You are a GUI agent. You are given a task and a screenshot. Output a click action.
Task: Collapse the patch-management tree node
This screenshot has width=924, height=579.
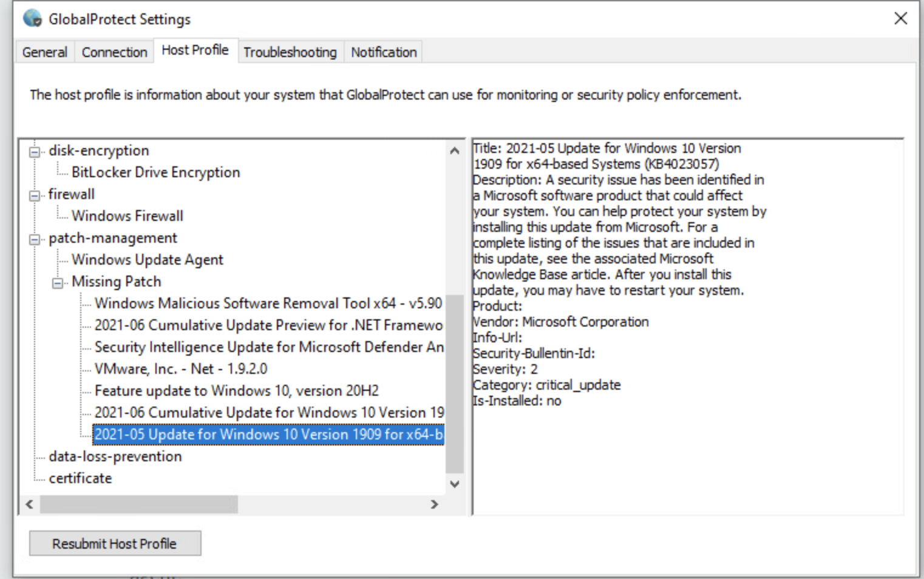(x=35, y=238)
